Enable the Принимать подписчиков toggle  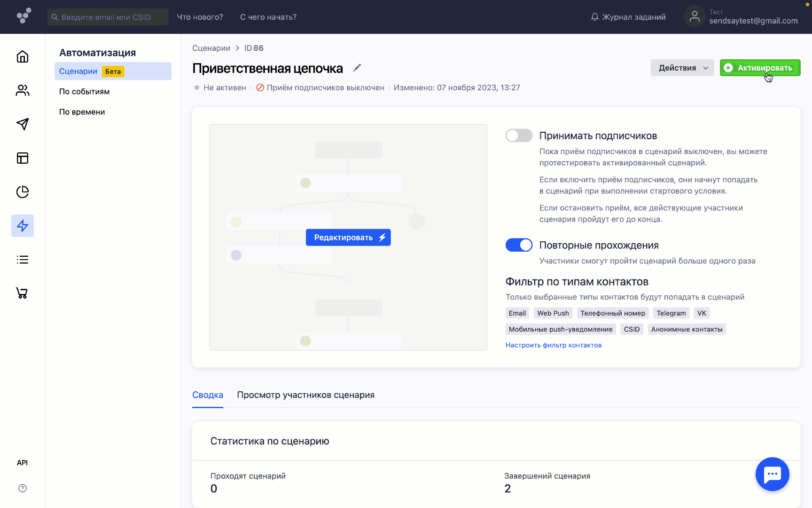click(519, 135)
